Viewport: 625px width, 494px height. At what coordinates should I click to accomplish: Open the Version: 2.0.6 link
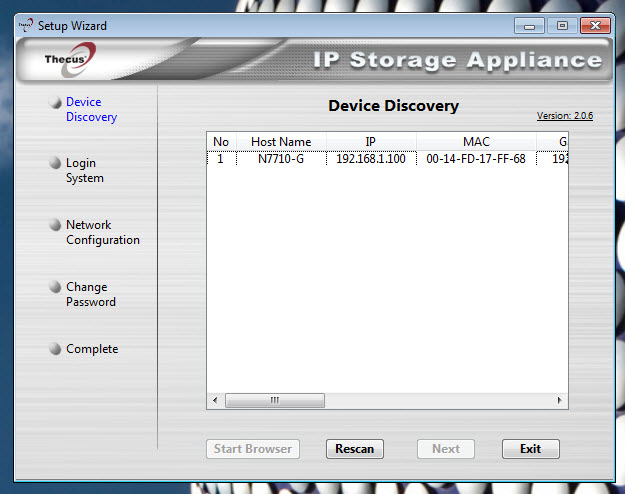coord(565,116)
